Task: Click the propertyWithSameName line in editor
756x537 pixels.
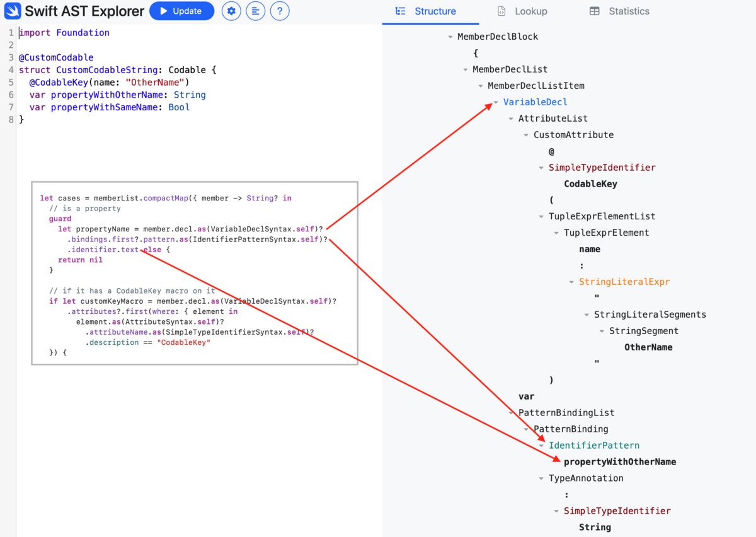Action: pos(110,107)
